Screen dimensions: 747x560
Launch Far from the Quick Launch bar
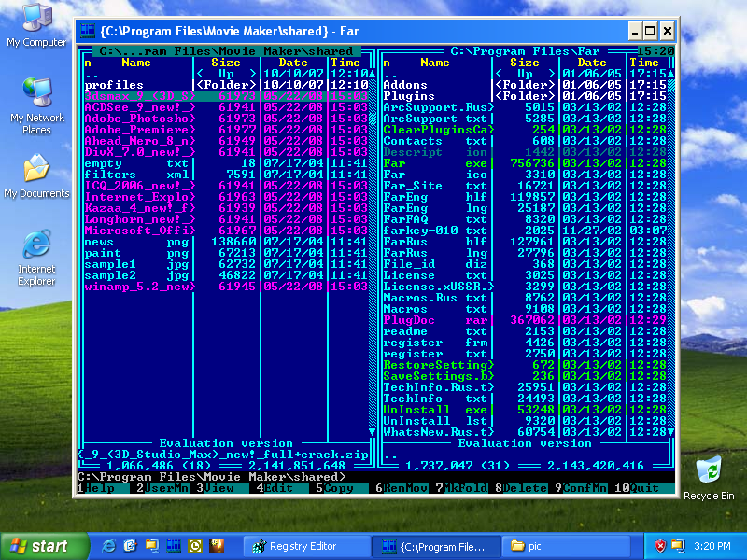[174, 546]
